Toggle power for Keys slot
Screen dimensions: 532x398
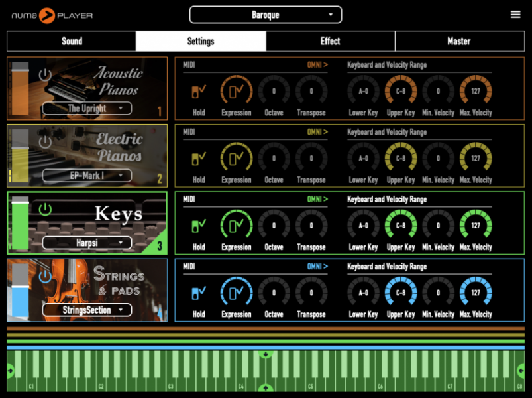[45, 209]
